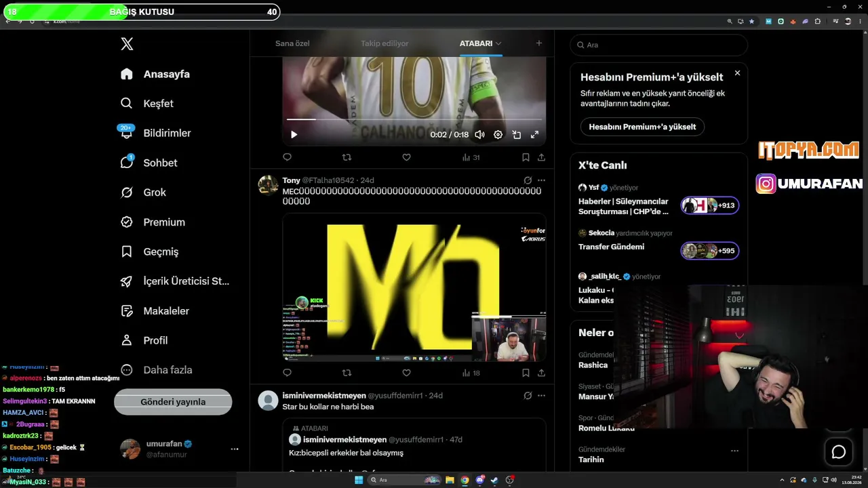
Task: Click the Ara search field on X
Action: pyautogui.click(x=658, y=45)
